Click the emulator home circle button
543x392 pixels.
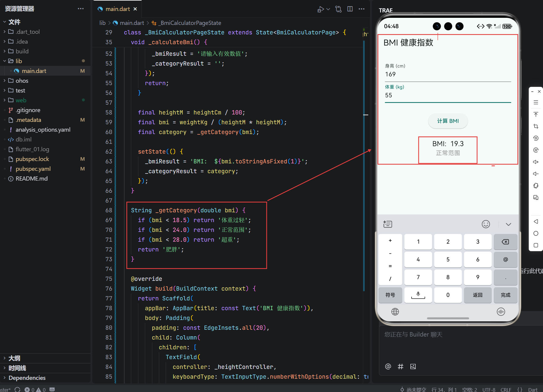[x=536, y=233]
